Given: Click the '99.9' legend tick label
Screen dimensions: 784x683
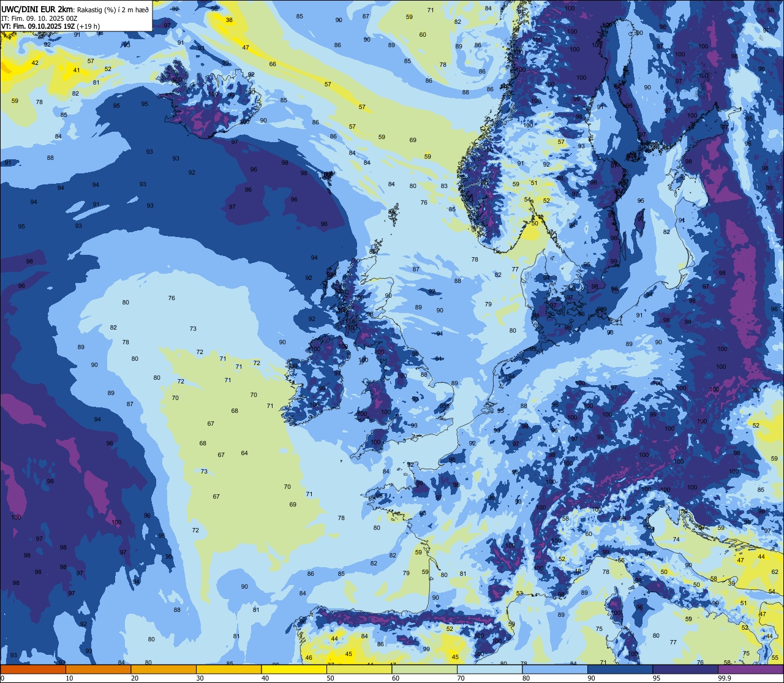Looking at the screenshot, I should [x=725, y=678].
